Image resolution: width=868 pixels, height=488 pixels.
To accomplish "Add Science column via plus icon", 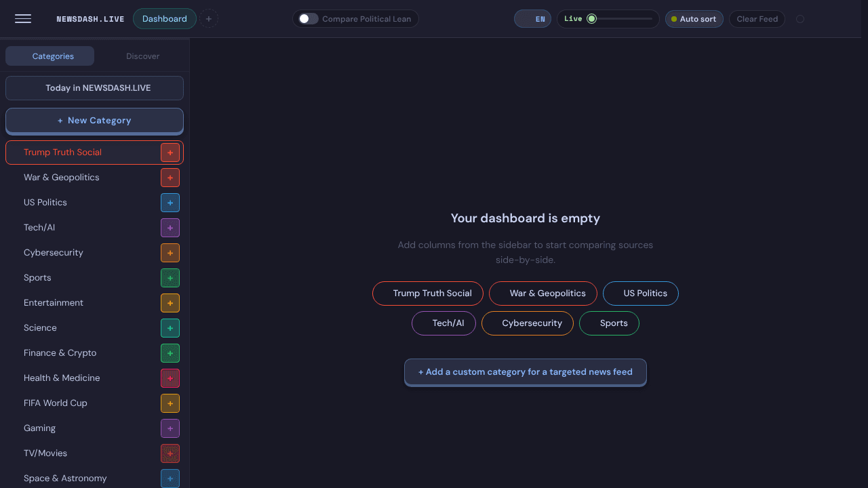I will click(170, 328).
